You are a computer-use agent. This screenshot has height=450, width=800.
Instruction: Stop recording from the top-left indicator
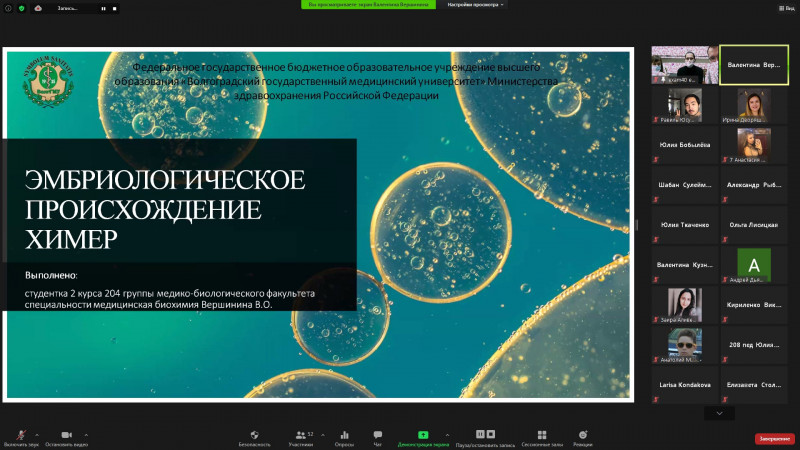(114, 8)
